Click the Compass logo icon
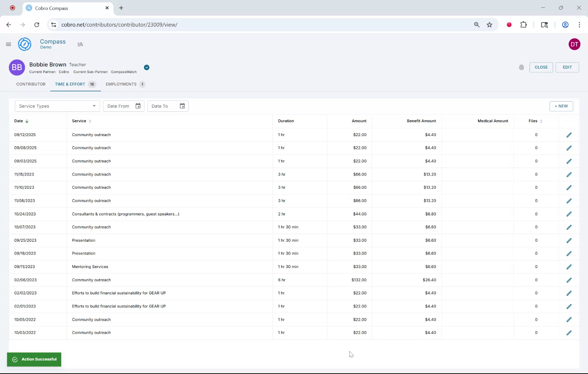588x374 pixels. (x=24, y=44)
